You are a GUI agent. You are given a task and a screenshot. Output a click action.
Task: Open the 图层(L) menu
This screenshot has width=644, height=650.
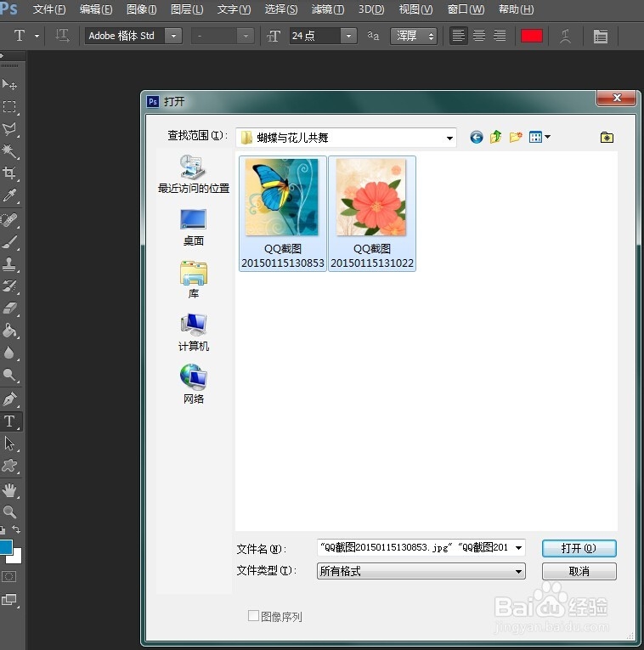click(x=187, y=9)
